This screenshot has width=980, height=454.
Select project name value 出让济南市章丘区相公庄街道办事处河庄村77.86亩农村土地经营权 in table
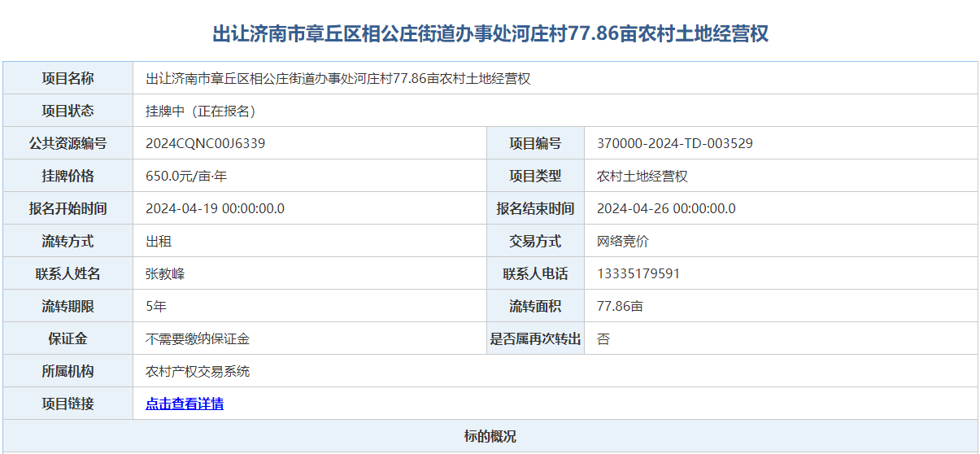pyautogui.click(x=338, y=79)
